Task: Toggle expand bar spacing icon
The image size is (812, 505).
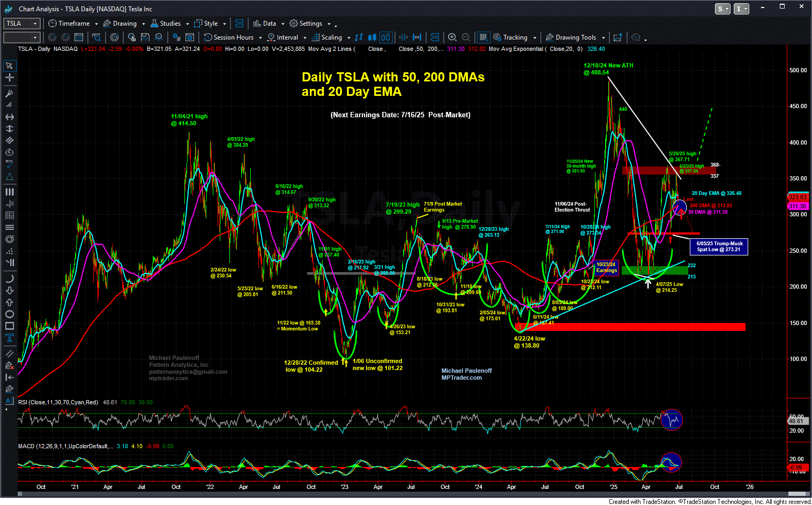Action: (x=416, y=37)
